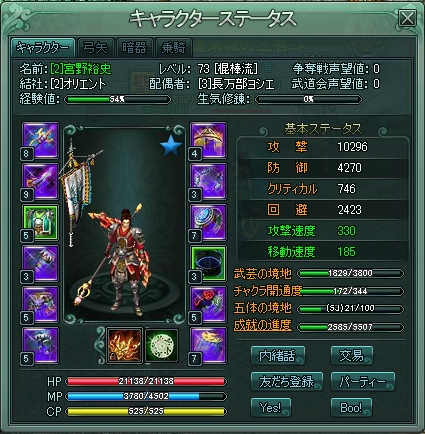
Task: Click the 友だち登録 button
Action: 287,382
